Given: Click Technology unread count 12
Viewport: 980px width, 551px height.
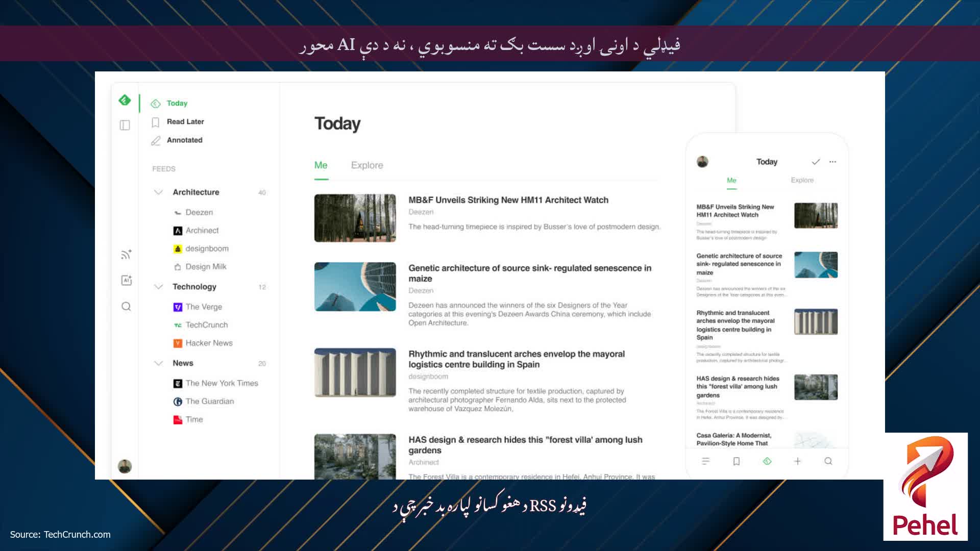Looking at the screenshot, I should [x=262, y=287].
